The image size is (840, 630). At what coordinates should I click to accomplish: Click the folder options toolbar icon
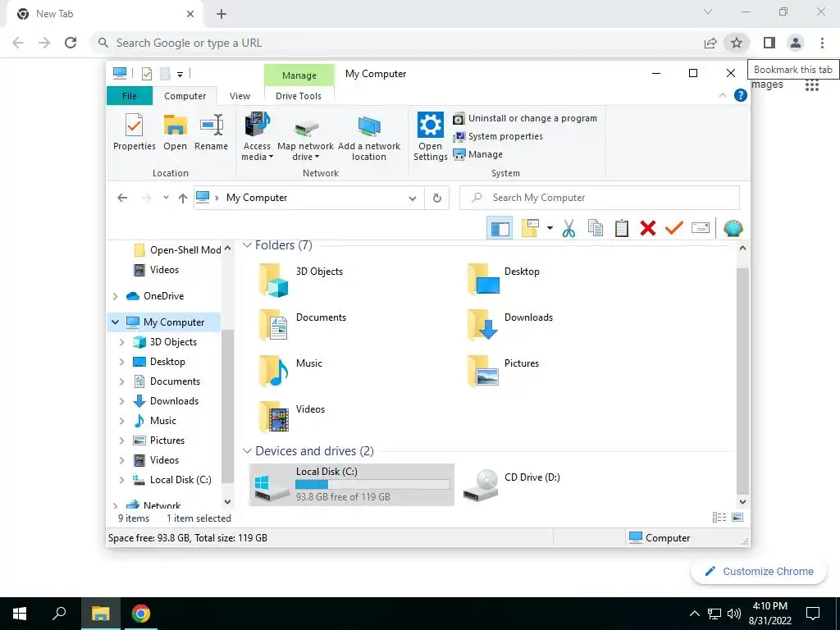point(530,229)
